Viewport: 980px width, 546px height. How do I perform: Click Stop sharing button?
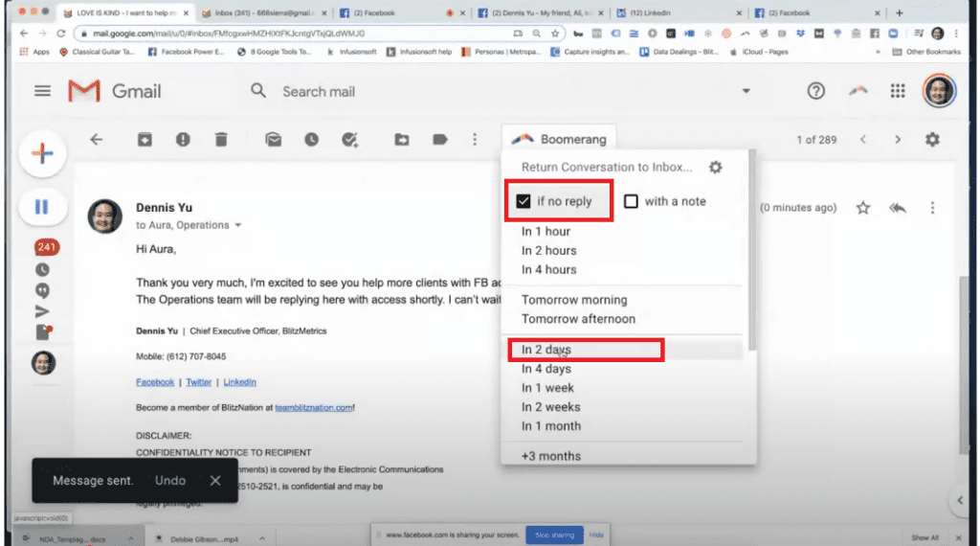pyautogui.click(x=554, y=535)
